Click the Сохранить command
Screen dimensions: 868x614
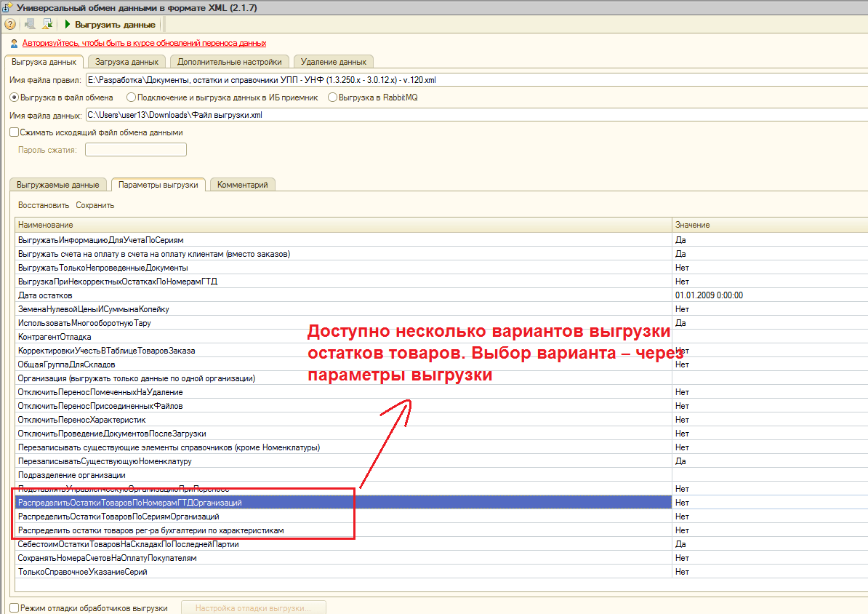[95, 206]
